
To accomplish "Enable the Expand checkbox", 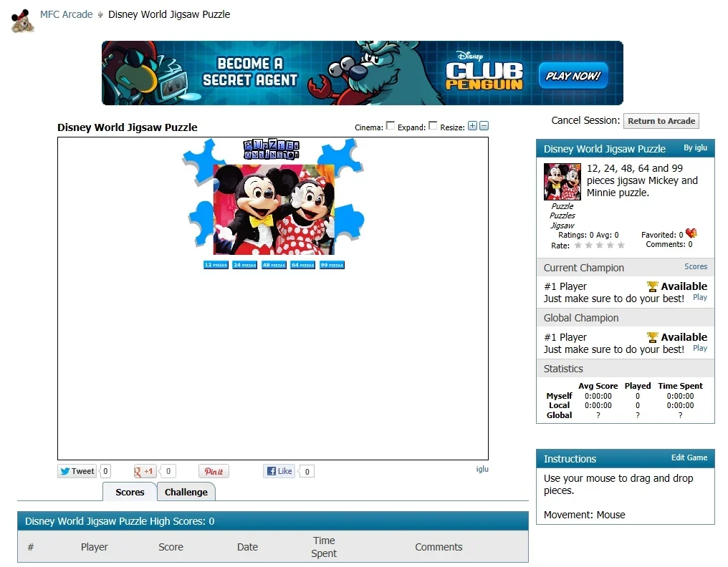I will (433, 126).
